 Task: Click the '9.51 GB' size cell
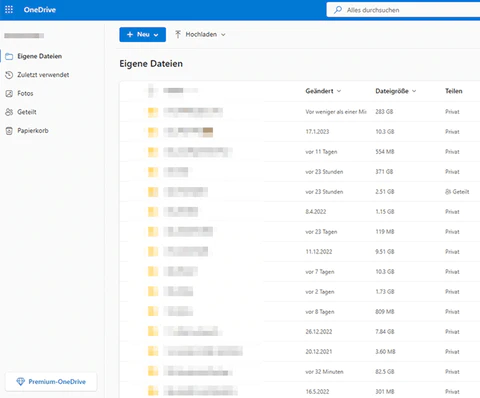pyautogui.click(x=385, y=252)
